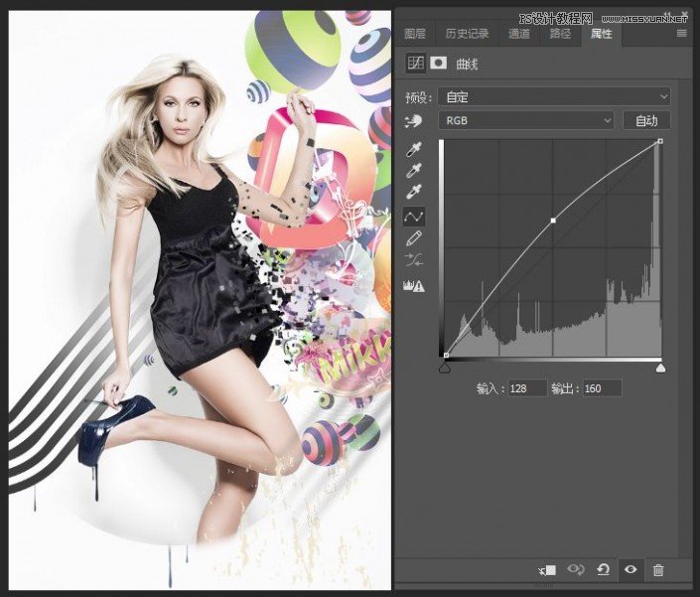Reset curves to adjustment defaults
Image resolution: width=700 pixels, height=597 pixels.
tap(603, 569)
